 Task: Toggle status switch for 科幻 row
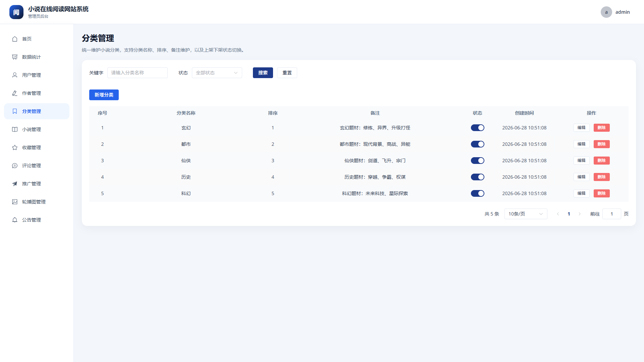point(477,193)
